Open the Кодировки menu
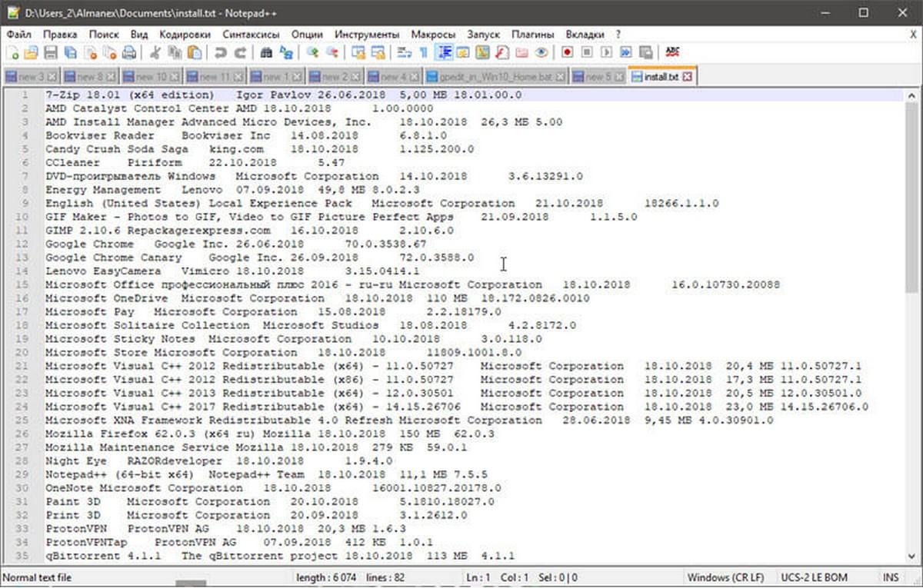 (x=185, y=35)
